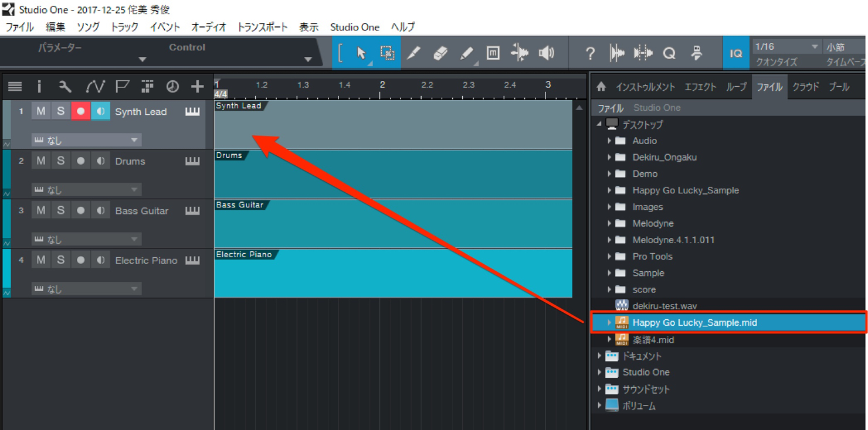Open the ファイル menu

click(19, 27)
